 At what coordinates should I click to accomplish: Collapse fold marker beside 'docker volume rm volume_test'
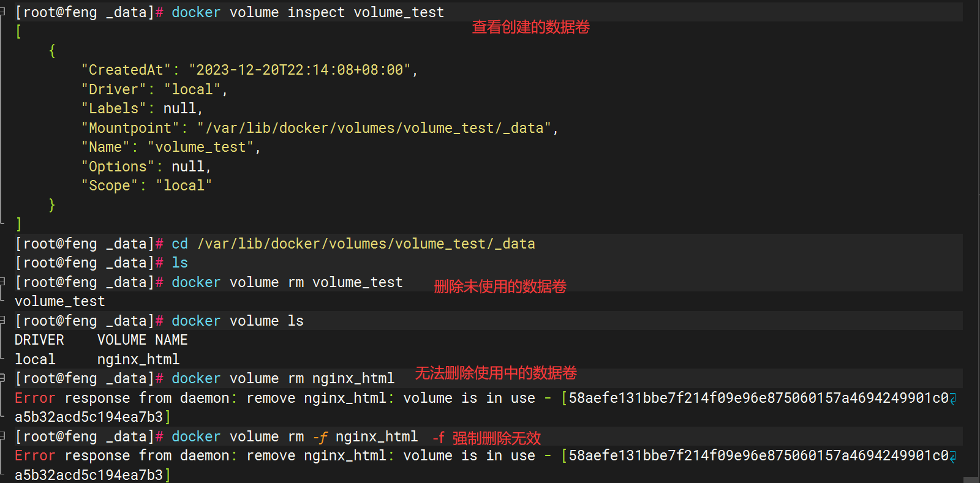[x=2, y=282]
